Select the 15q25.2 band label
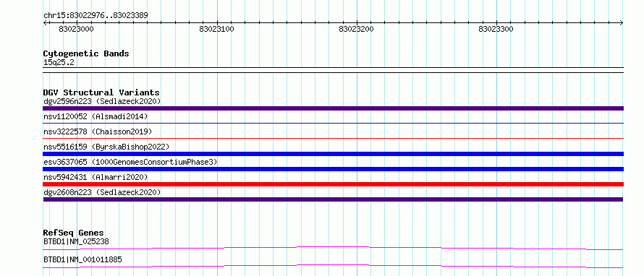 (59, 63)
